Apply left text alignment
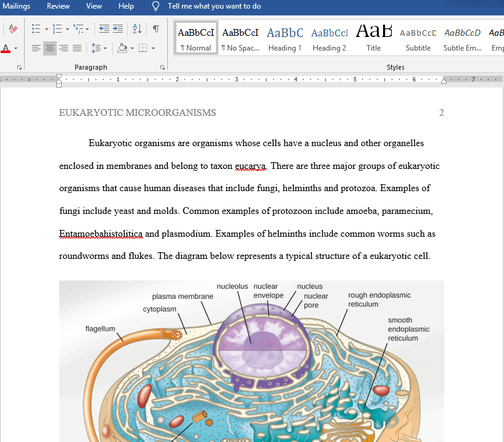 point(36,48)
